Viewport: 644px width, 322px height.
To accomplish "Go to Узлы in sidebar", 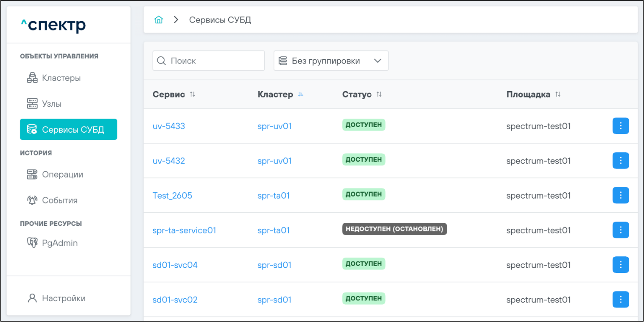I will coord(52,104).
